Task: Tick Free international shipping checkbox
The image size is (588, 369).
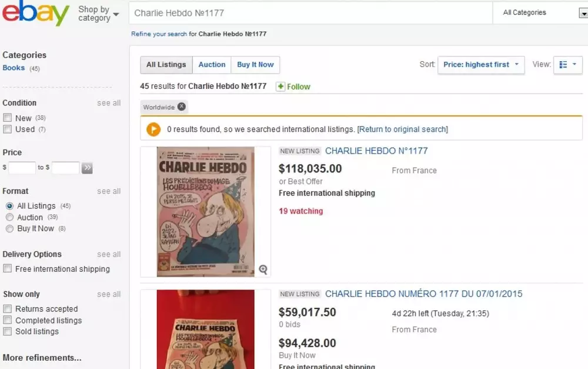Action: click(x=8, y=269)
